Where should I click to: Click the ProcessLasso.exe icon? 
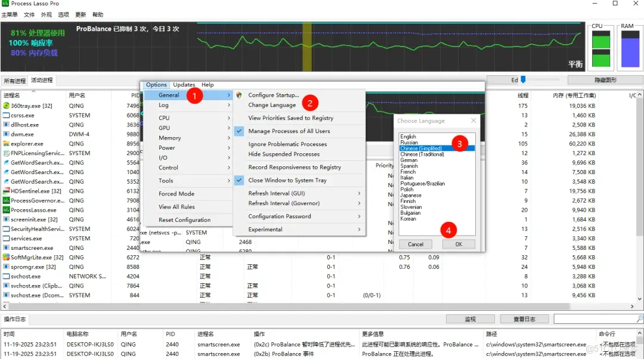click(6, 210)
